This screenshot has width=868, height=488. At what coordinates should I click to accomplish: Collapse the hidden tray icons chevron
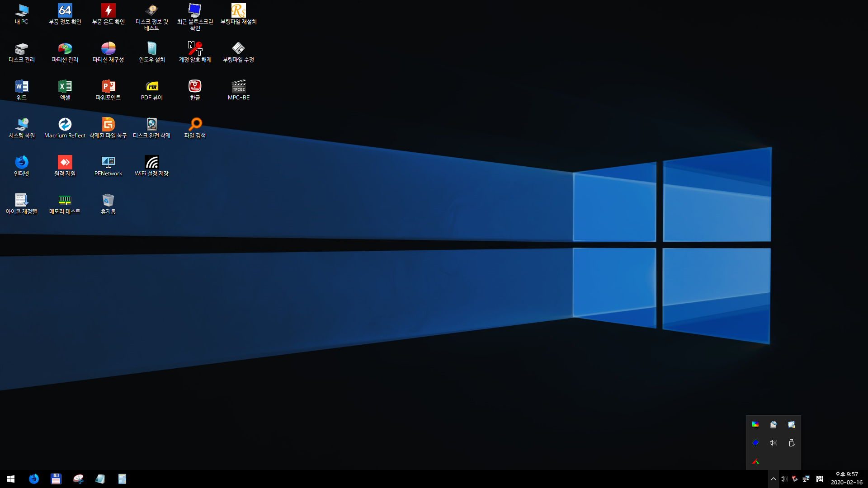pyautogui.click(x=773, y=479)
